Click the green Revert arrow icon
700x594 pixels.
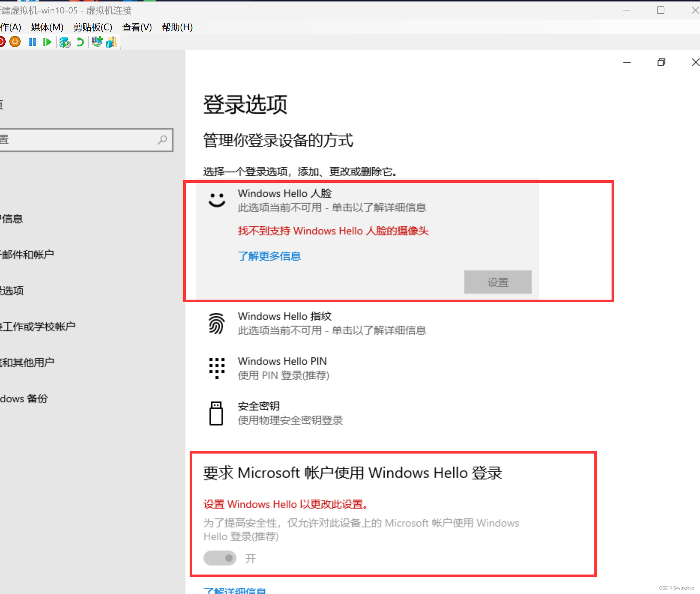point(80,42)
